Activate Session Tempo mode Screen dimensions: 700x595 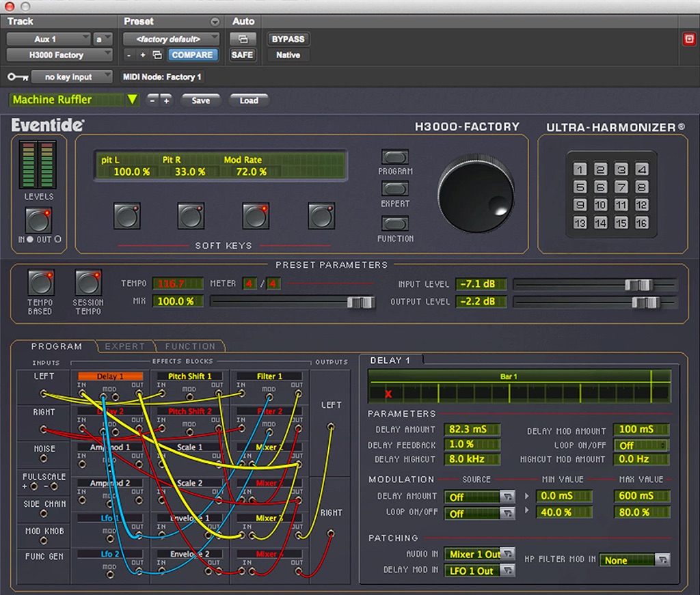point(87,281)
